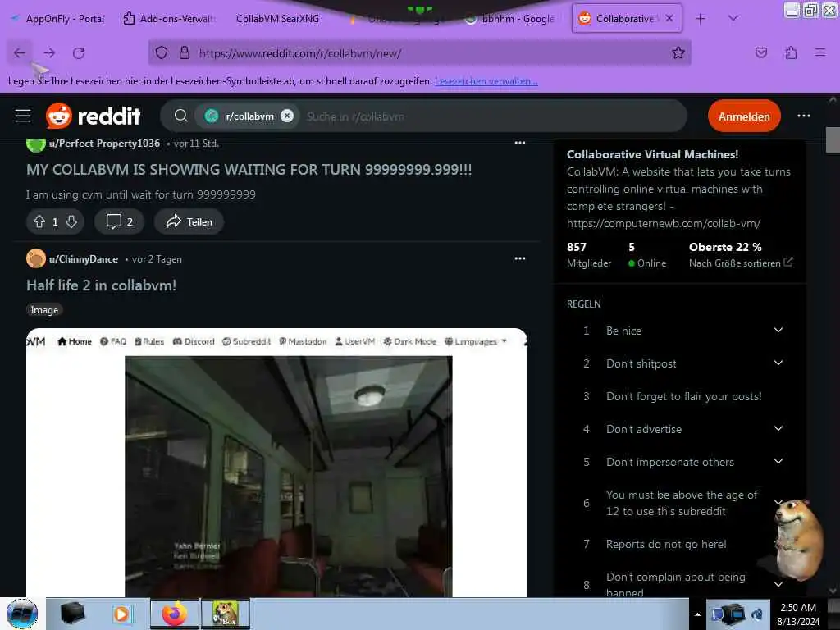
Task: Open the list all tabs dropdown arrow
Action: coord(733,19)
